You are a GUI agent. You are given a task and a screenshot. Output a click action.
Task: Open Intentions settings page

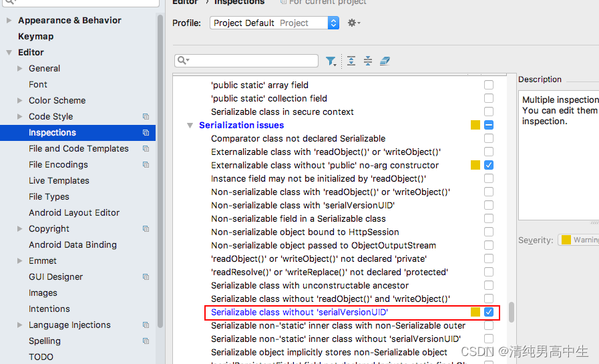49,309
